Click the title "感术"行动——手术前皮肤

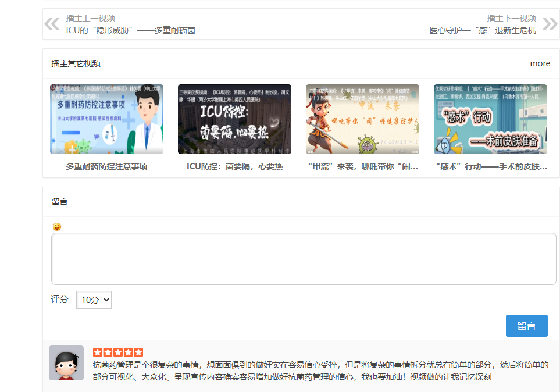coord(490,166)
